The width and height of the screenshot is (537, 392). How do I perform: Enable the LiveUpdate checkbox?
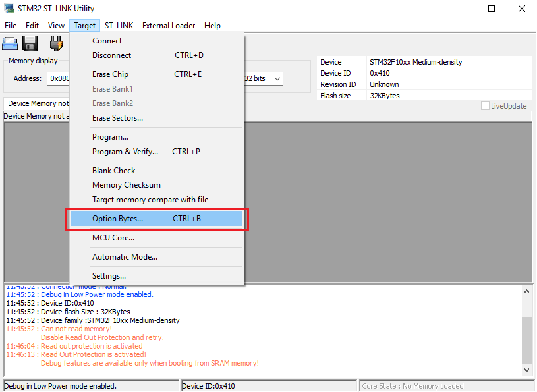pyautogui.click(x=485, y=106)
